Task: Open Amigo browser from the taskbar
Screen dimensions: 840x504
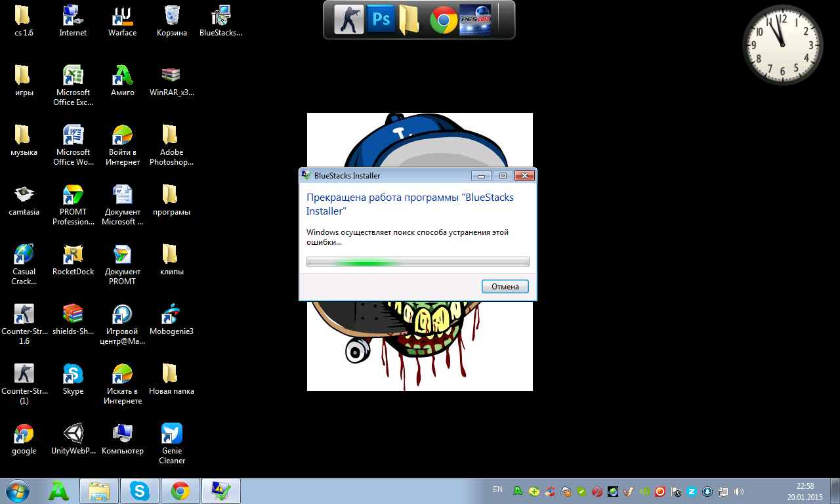Action: click(59, 491)
